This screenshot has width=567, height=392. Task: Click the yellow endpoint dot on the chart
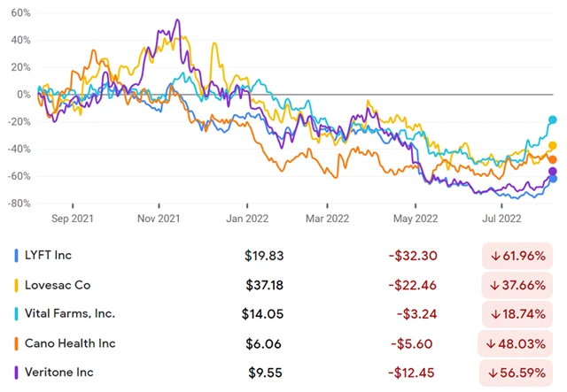[x=553, y=146]
